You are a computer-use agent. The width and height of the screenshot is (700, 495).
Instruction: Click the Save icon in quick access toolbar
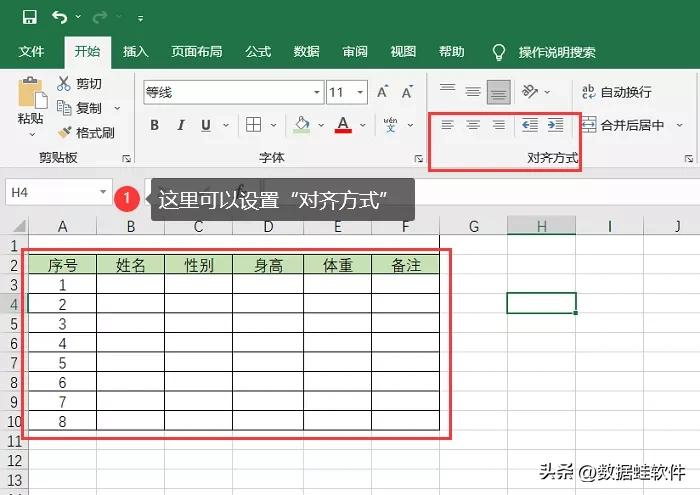[x=29, y=17]
